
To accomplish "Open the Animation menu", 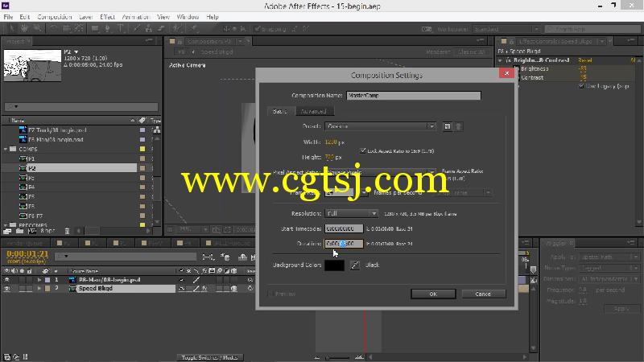I will click(x=135, y=17).
